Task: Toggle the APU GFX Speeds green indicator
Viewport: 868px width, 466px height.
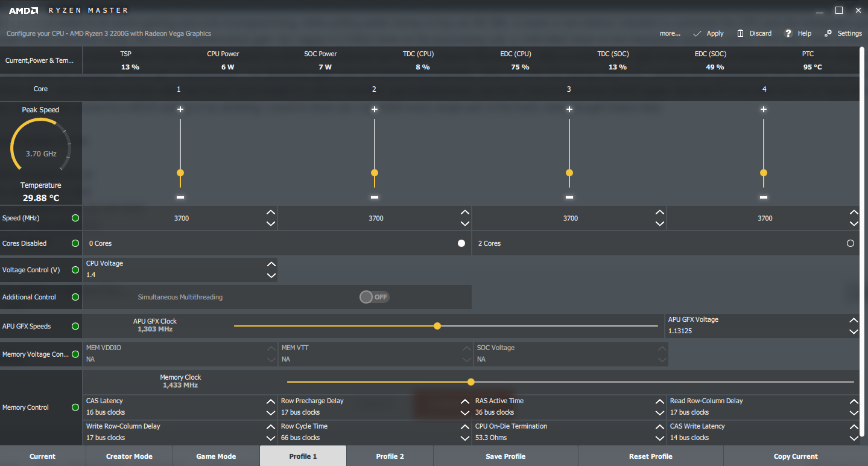Action: point(75,326)
